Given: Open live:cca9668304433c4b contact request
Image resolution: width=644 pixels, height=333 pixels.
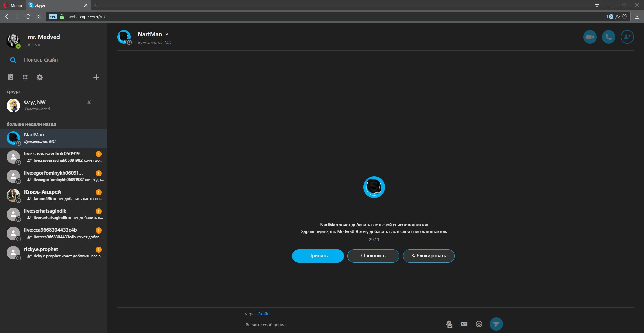Looking at the screenshot, I should (x=54, y=234).
